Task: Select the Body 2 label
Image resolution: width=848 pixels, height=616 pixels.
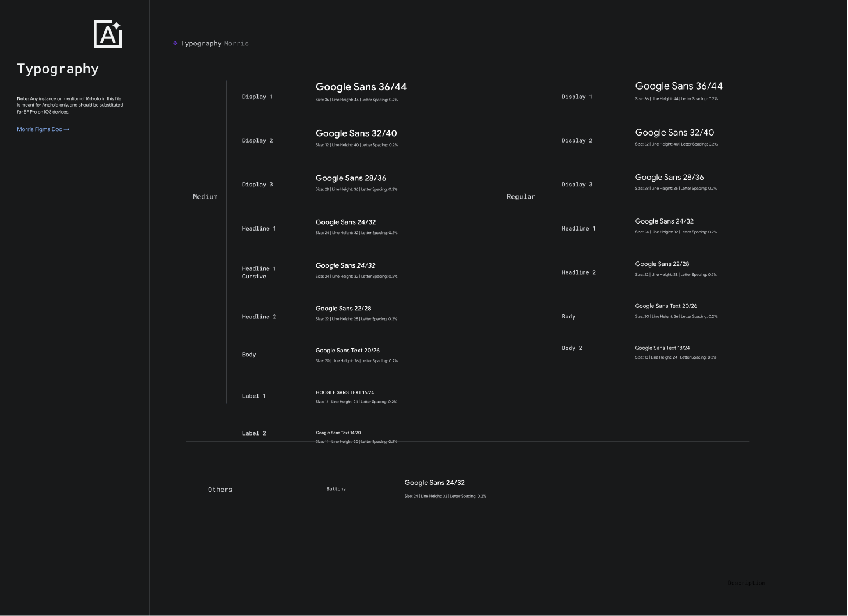Action: [x=572, y=348]
